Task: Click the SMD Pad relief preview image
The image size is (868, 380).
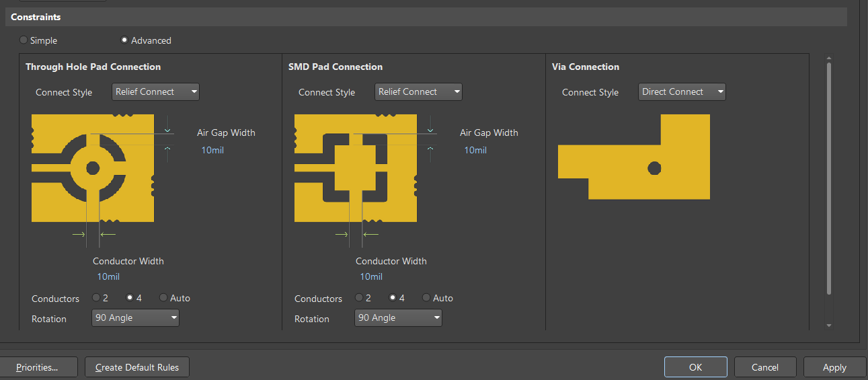Action: tap(356, 168)
